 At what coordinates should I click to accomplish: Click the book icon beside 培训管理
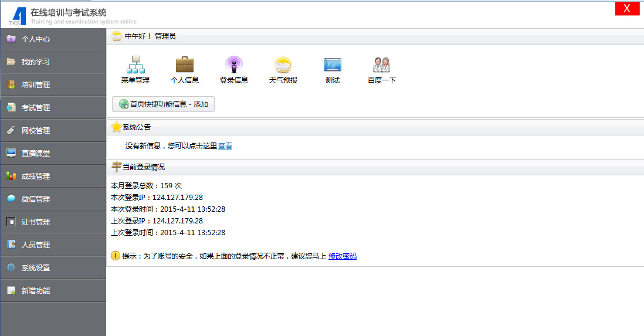coord(11,84)
